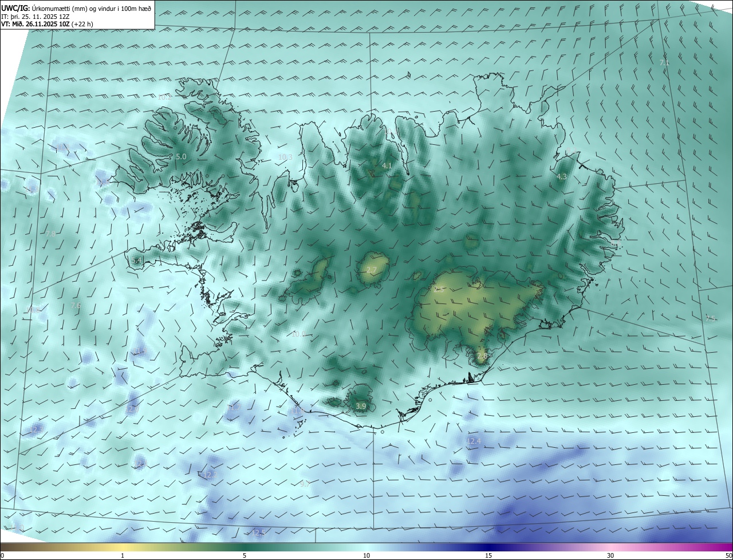Click the 0 tick on the color scale
The image size is (733, 560).
[2, 555]
